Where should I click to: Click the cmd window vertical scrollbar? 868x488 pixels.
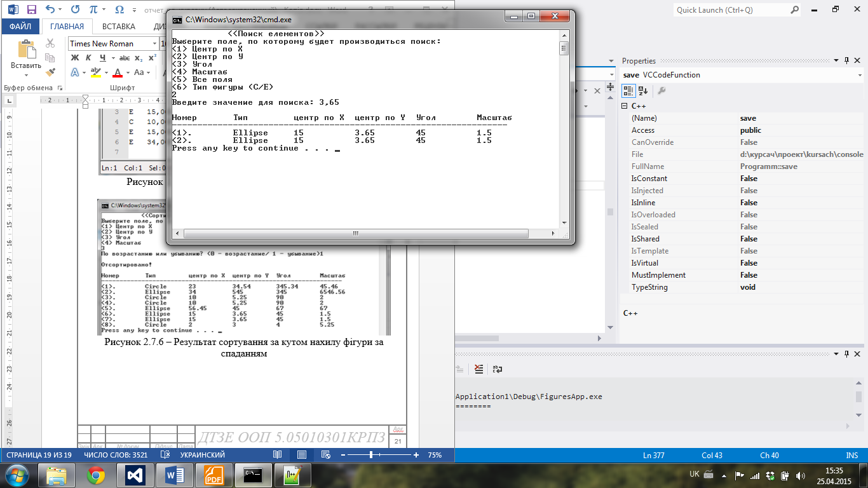pyautogui.click(x=563, y=128)
